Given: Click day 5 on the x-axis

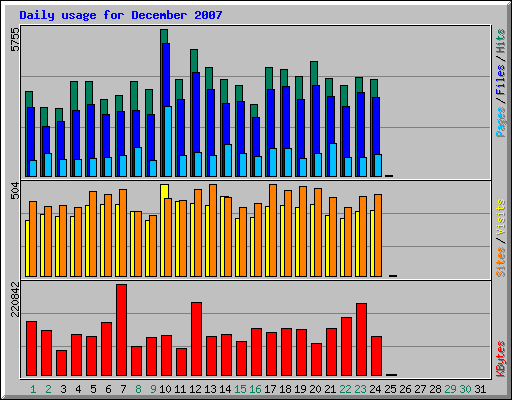Looking at the screenshot, I should 93,389.
